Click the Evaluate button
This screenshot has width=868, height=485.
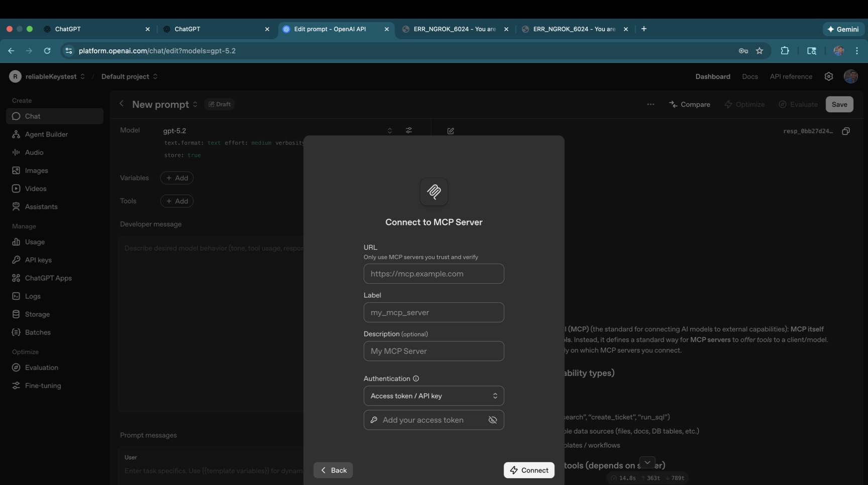tap(798, 105)
